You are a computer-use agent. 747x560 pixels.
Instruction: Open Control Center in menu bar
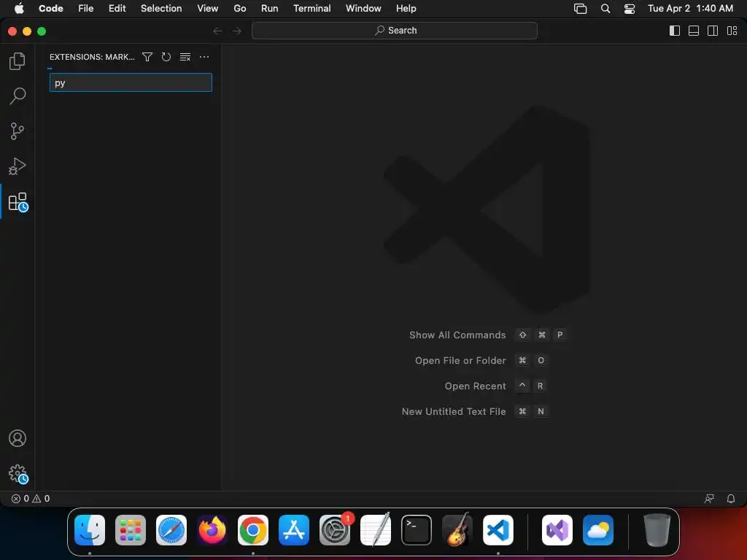630,9
